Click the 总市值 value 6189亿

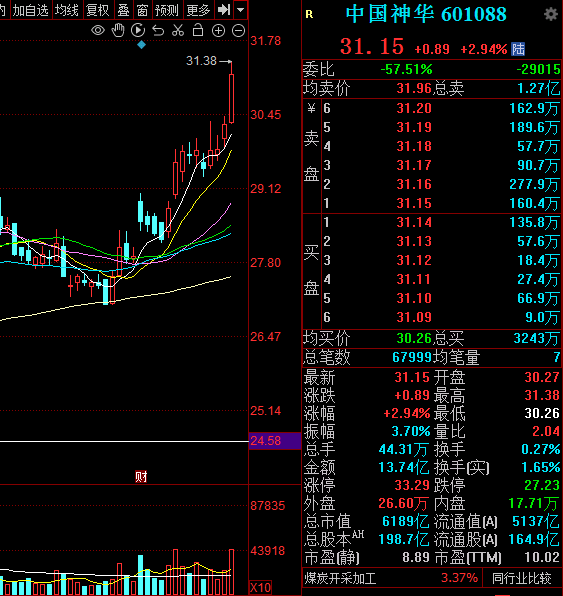(406, 522)
